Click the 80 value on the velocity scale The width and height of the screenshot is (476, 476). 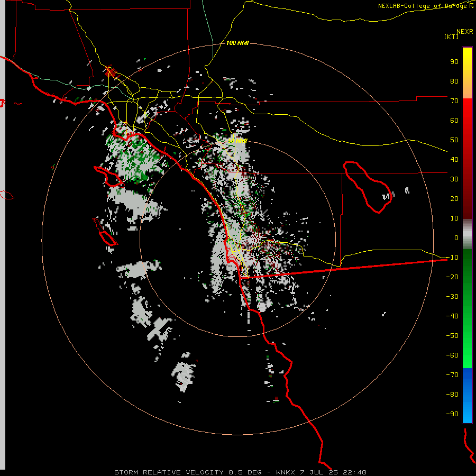click(x=454, y=81)
